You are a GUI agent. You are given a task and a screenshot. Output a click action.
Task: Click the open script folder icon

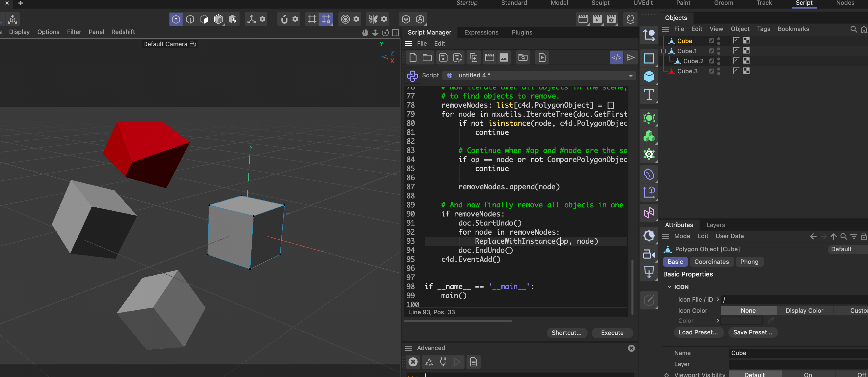tap(427, 57)
